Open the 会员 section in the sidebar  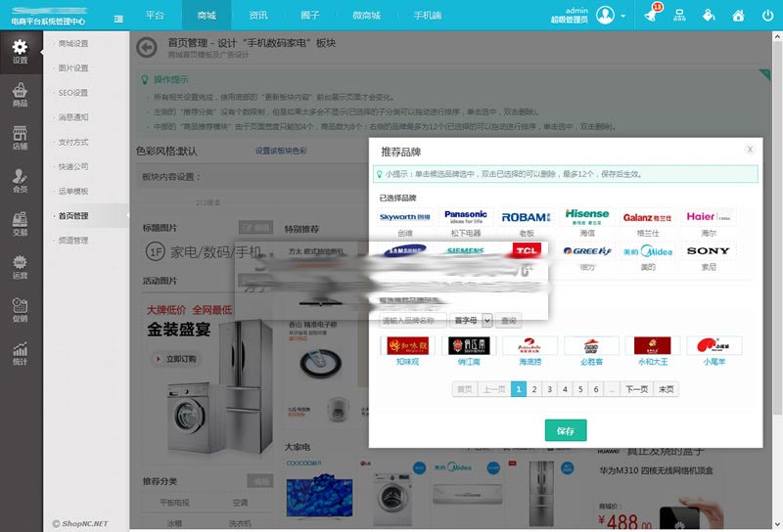point(20,181)
